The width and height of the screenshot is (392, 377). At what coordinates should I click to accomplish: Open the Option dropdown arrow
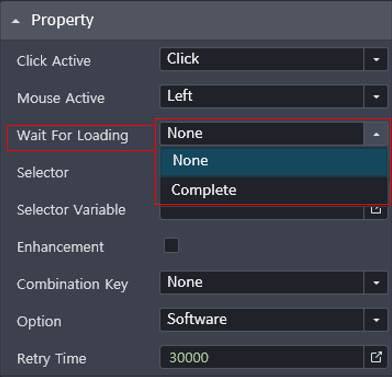coord(376,320)
